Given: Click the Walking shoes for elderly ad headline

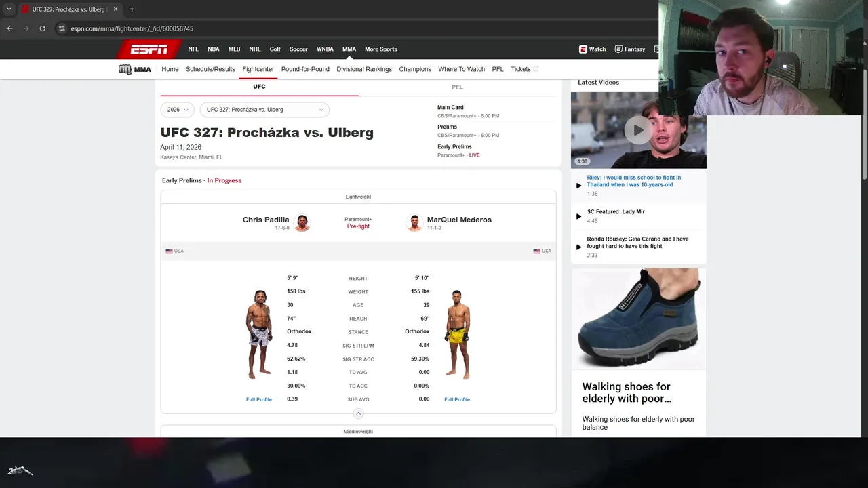Looking at the screenshot, I should (627, 392).
